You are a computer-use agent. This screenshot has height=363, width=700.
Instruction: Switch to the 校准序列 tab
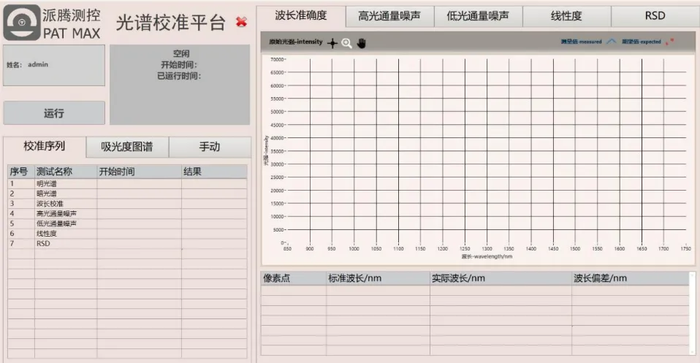pos(44,146)
